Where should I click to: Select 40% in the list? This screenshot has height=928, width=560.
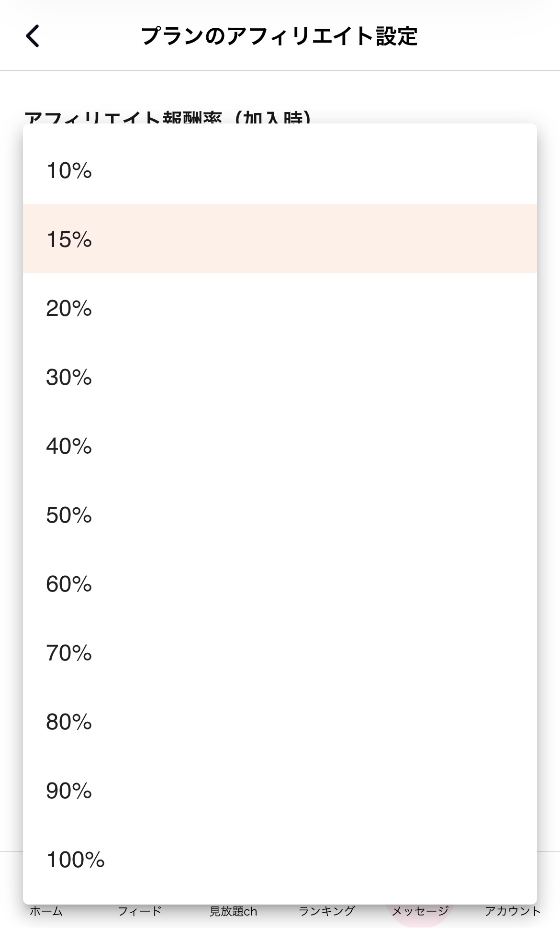(x=280, y=446)
